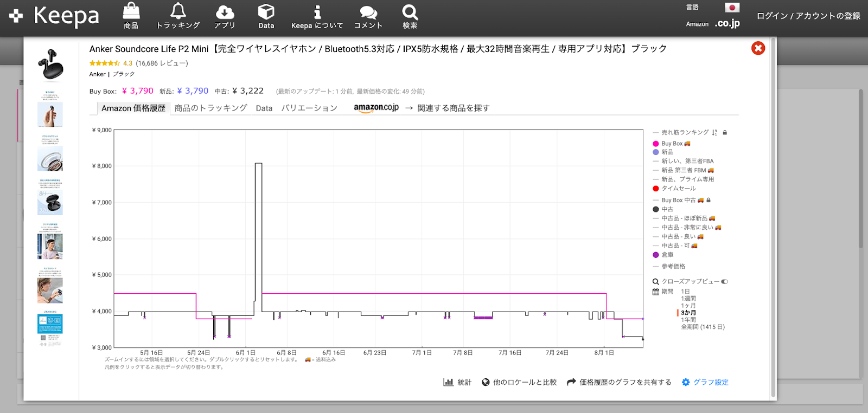
Task: Open amazon.co.jp product link
Action: point(376,108)
